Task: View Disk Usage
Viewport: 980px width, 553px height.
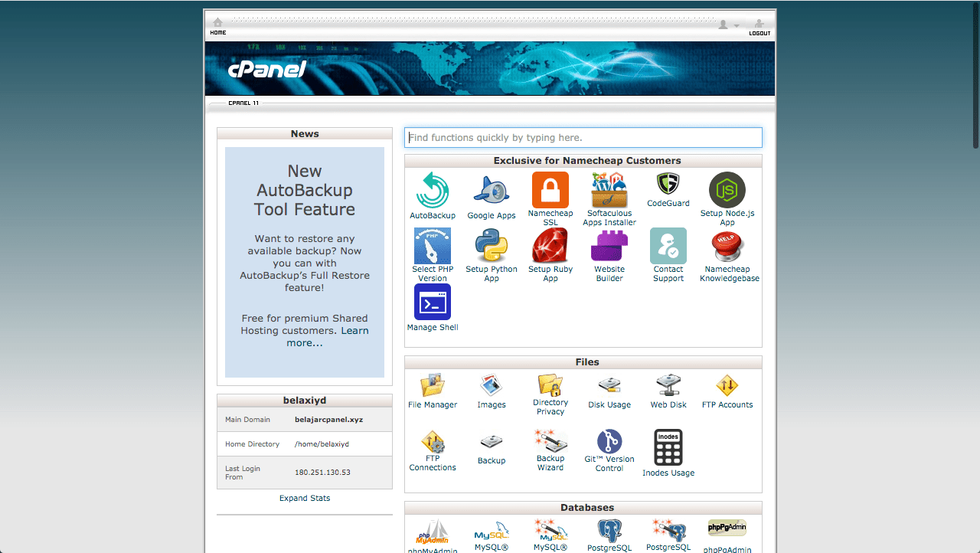Action: (x=609, y=391)
